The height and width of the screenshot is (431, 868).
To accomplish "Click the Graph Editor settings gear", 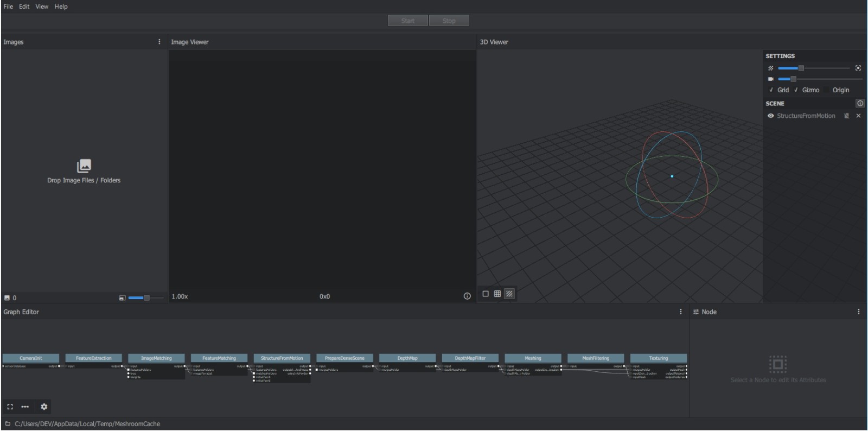I will pos(44,407).
